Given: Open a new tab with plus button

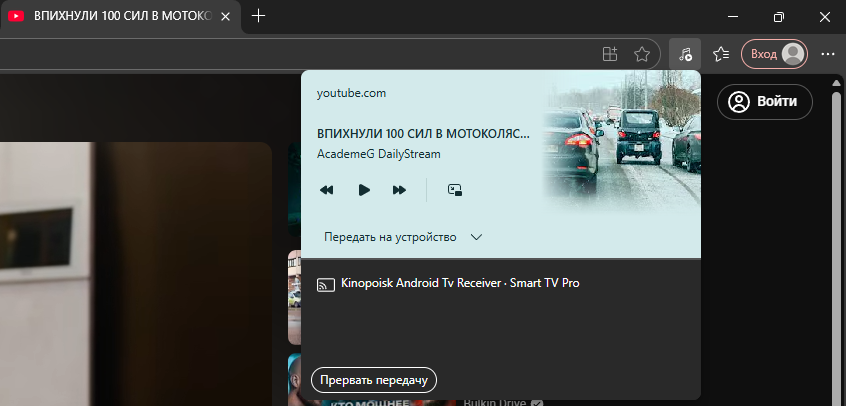Looking at the screenshot, I should tap(259, 16).
